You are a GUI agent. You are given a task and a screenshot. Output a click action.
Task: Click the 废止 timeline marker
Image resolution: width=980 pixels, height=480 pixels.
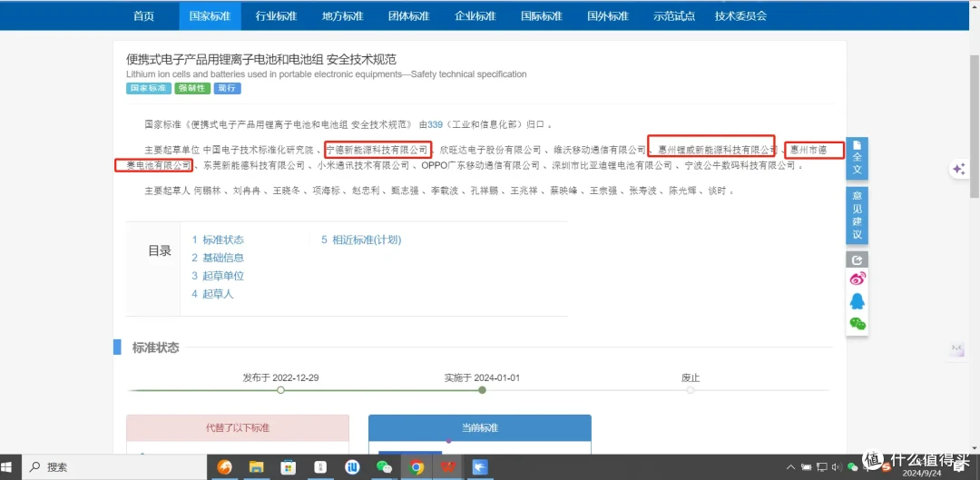690,390
